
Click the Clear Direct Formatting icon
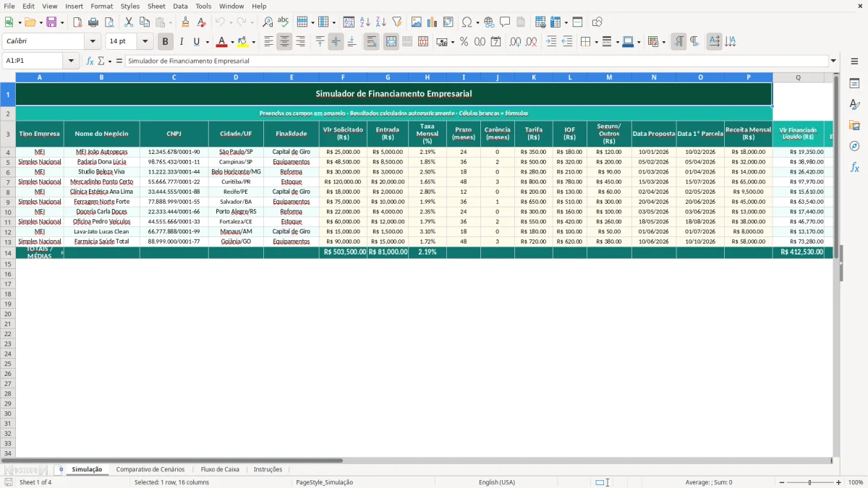coord(201,22)
